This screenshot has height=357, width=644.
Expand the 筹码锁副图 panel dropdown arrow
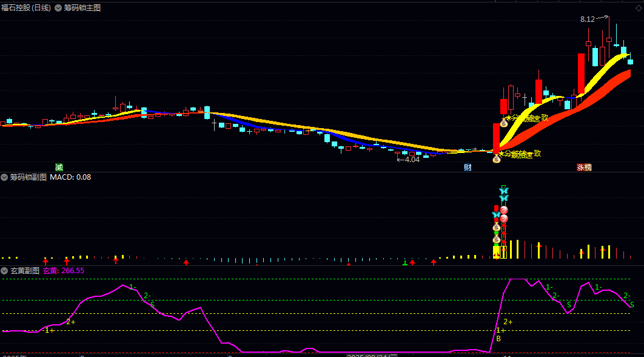click(4, 177)
